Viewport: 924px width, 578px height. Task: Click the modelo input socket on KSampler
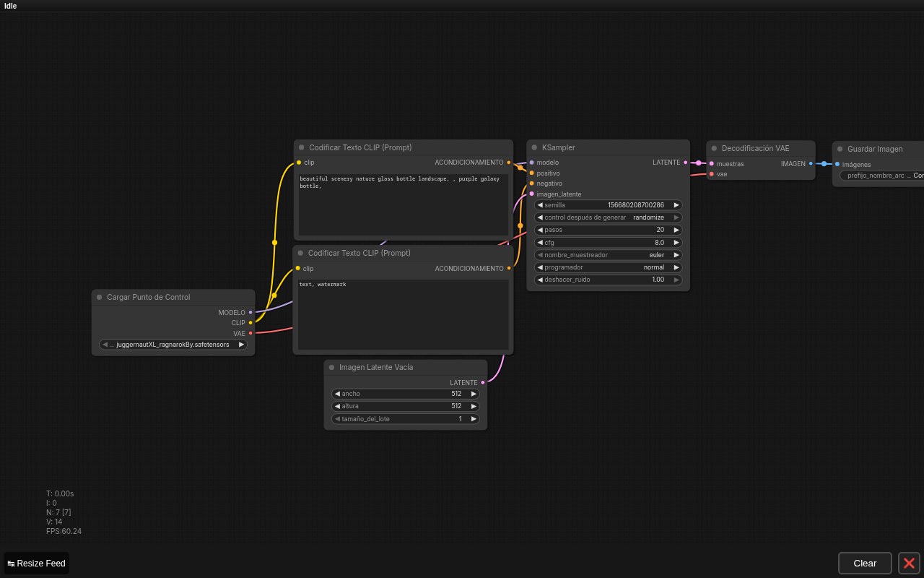[x=532, y=163]
